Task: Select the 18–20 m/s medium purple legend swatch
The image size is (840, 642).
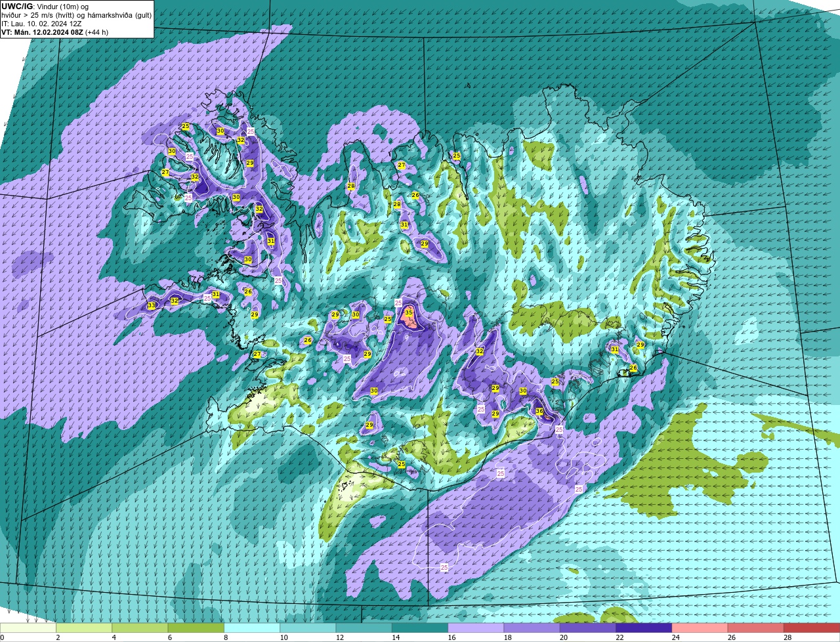Action: click(532, 628)
